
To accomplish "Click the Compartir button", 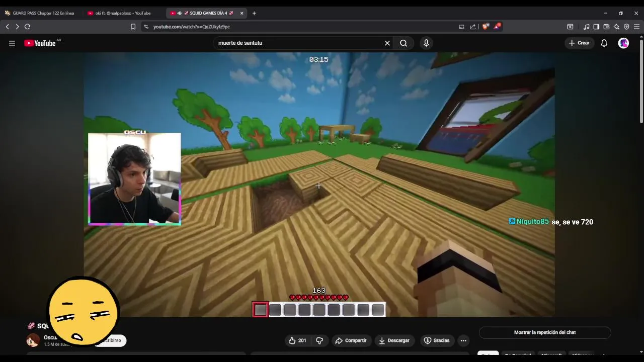I will (x=351, y=340).
